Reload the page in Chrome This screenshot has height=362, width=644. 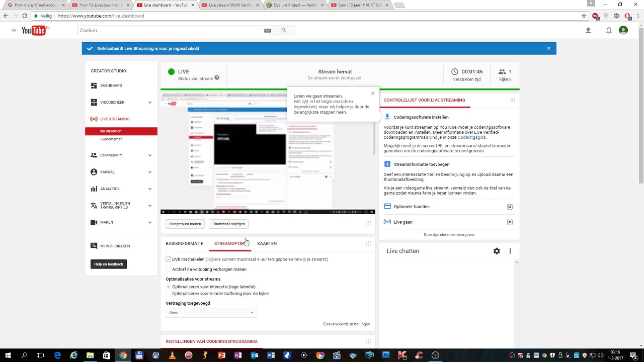click(24, 16)
